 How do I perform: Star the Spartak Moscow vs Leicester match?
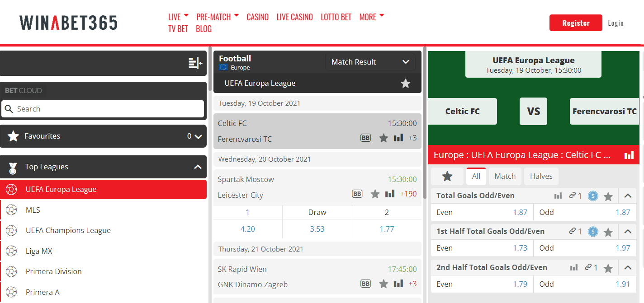coord(375,194)
